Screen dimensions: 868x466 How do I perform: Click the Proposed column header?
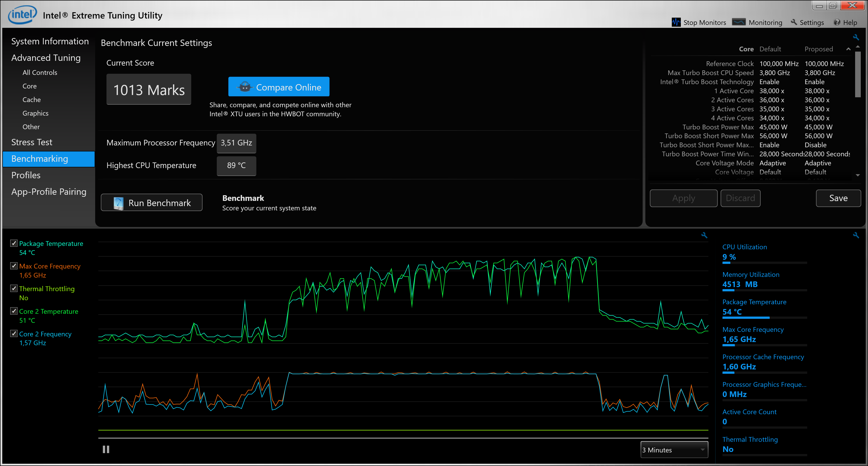pyautogui.click(x=818, y=49)
